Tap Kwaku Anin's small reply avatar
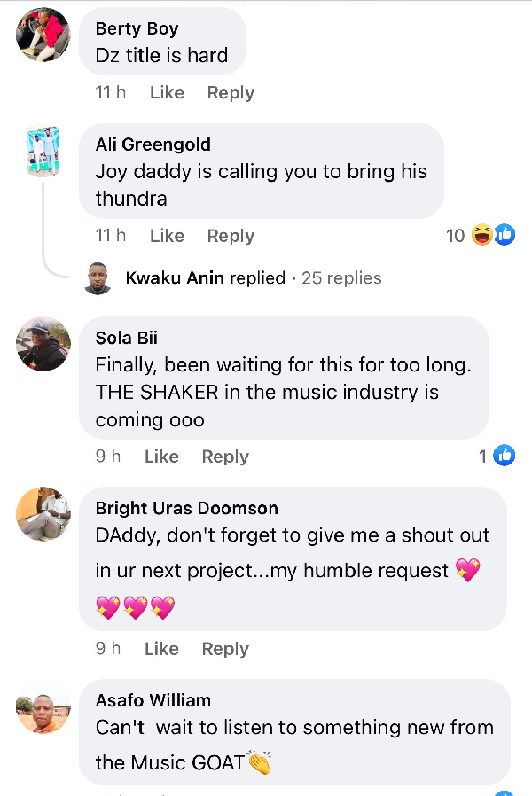Screen dimensions: 532x796 click(x=98, y=278)
